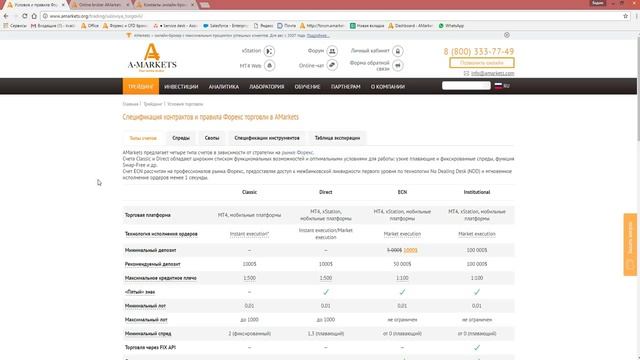Click the Максимальное кредитное плечо row label

[160, 278]
